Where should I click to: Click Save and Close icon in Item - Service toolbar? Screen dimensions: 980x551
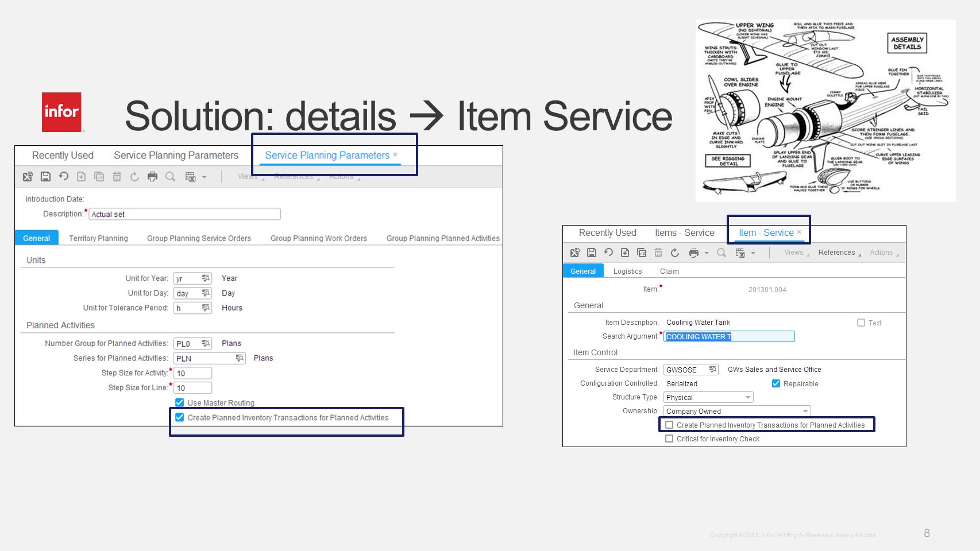pos(574,253)
